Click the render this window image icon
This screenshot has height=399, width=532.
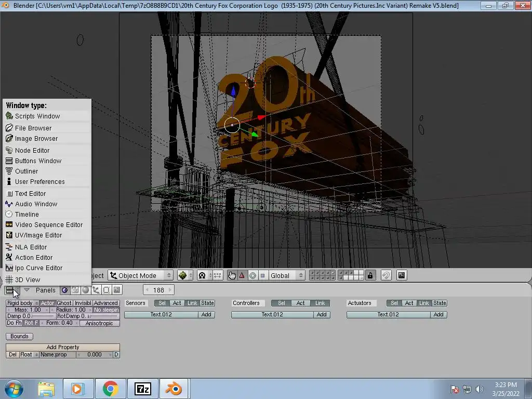(402, 275)
